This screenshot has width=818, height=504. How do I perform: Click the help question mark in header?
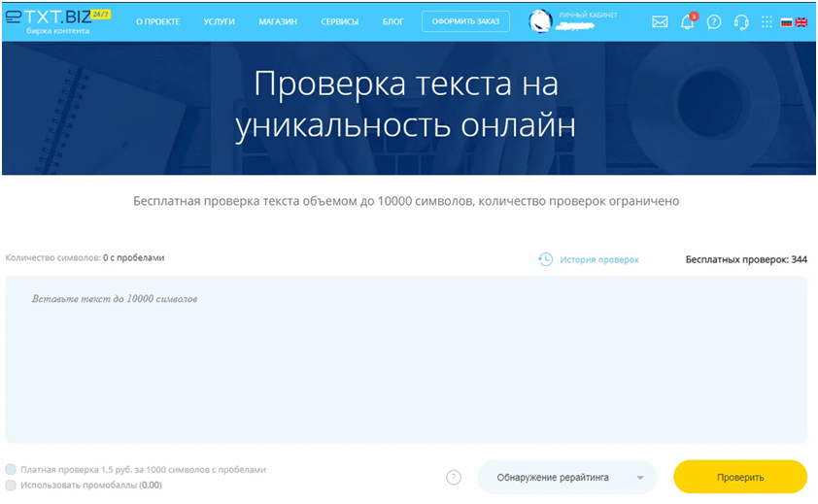[714, 22]
